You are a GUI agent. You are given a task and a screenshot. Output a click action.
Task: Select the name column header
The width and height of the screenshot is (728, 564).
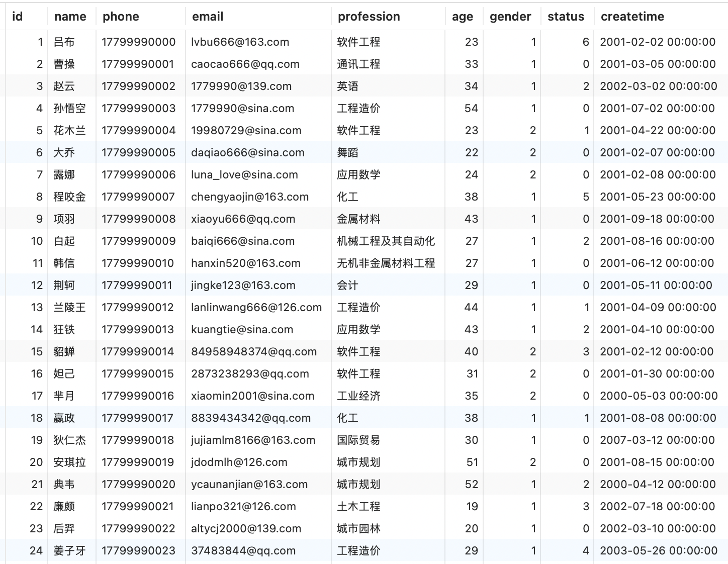point(70,17)
